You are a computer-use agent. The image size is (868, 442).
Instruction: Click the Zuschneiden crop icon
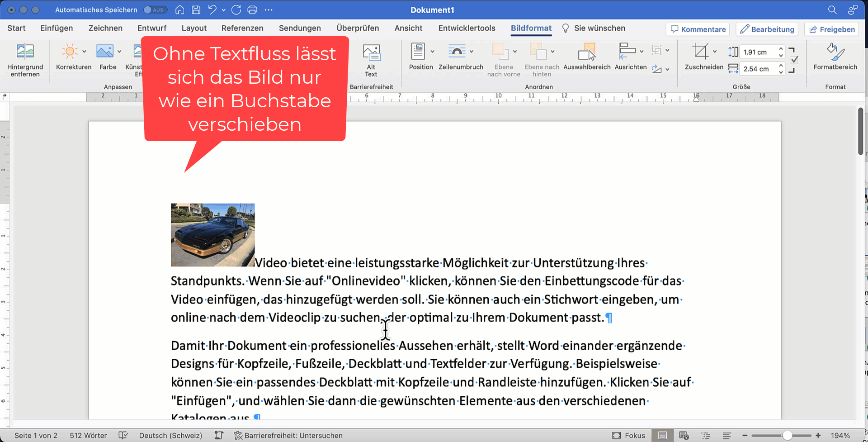pyautogui.click(x=700, y=52)
